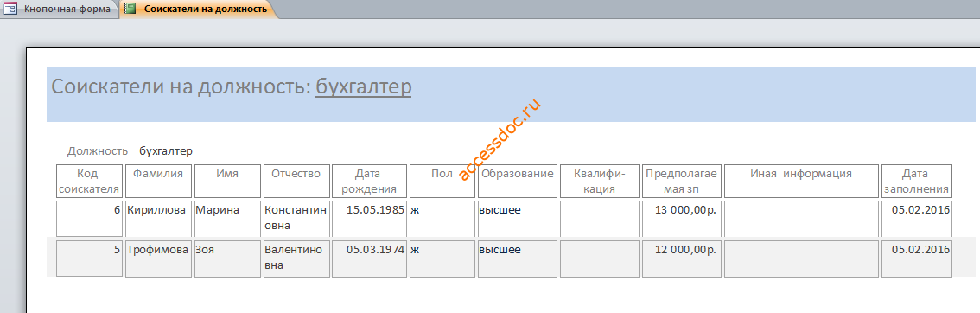Click the Фамилия column header
This screenshot has width=980, height=313.
click(158, 182)
